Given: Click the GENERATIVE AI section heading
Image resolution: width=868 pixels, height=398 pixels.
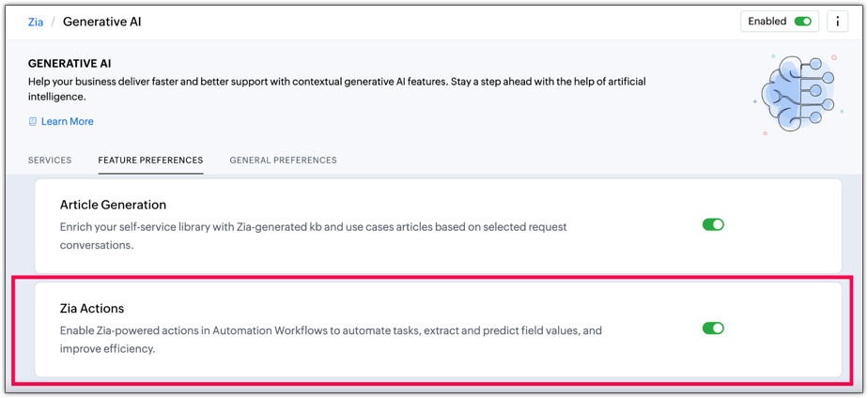Looking at the screenshot, I should tap(70, 64).
